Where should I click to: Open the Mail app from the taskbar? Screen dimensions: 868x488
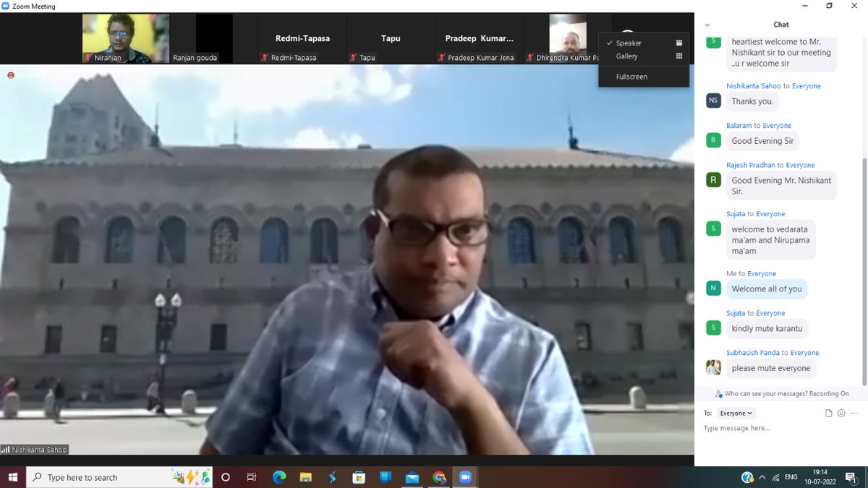pos(412,477)
